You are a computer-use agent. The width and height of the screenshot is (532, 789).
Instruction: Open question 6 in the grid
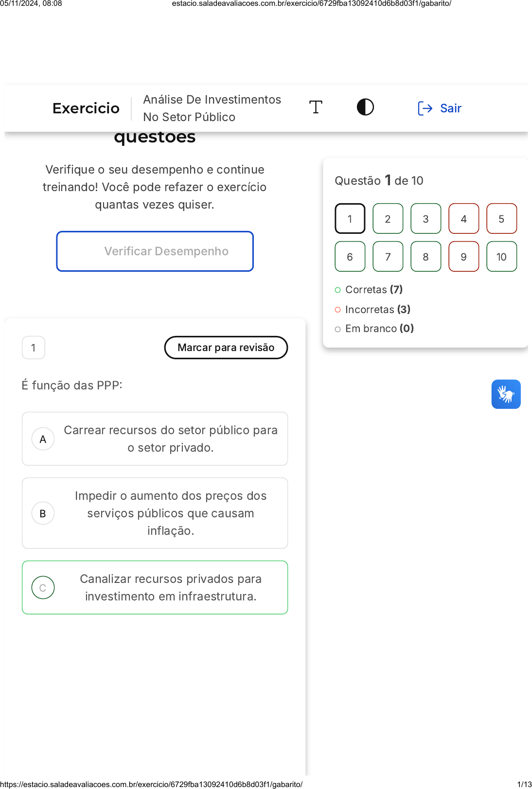pyautogui.click(x=350, y=257)
